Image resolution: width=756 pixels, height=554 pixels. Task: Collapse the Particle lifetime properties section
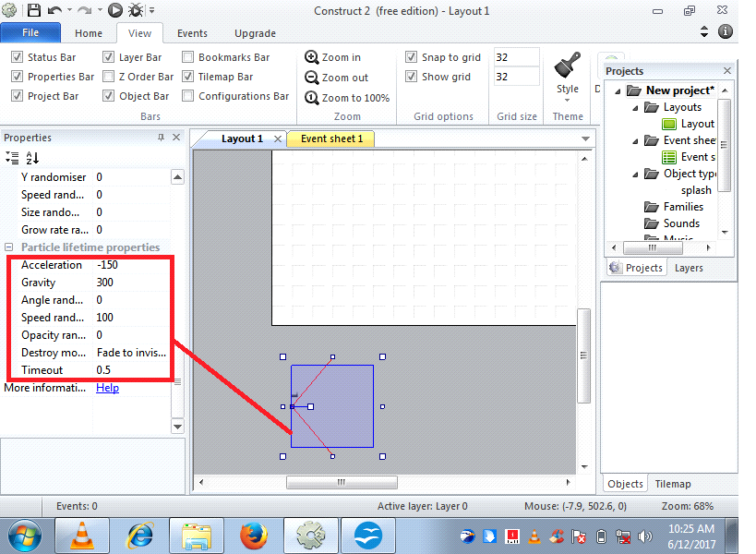click(8, 247)
